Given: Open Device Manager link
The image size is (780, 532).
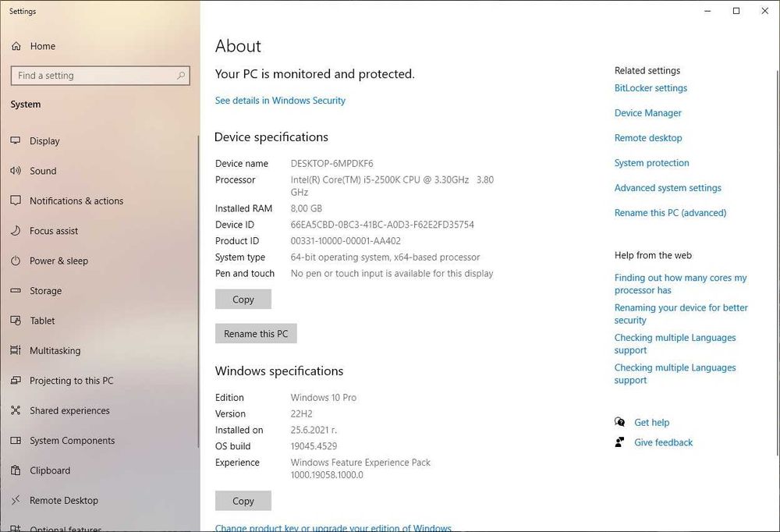Looking at the screenshot, I should [647, 113].
